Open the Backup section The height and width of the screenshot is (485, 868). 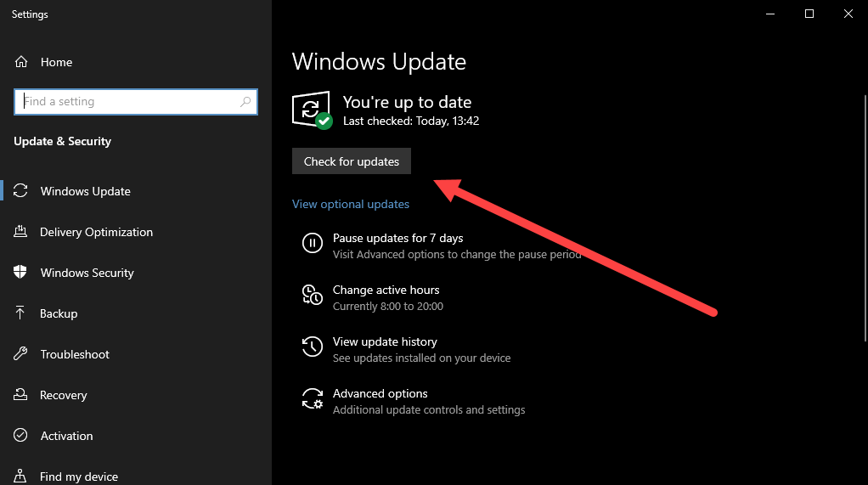59,313
